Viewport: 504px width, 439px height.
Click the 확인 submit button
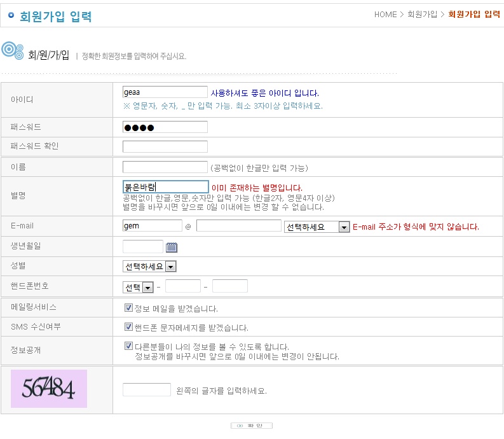pyautogui.click(x=251, y=426)
